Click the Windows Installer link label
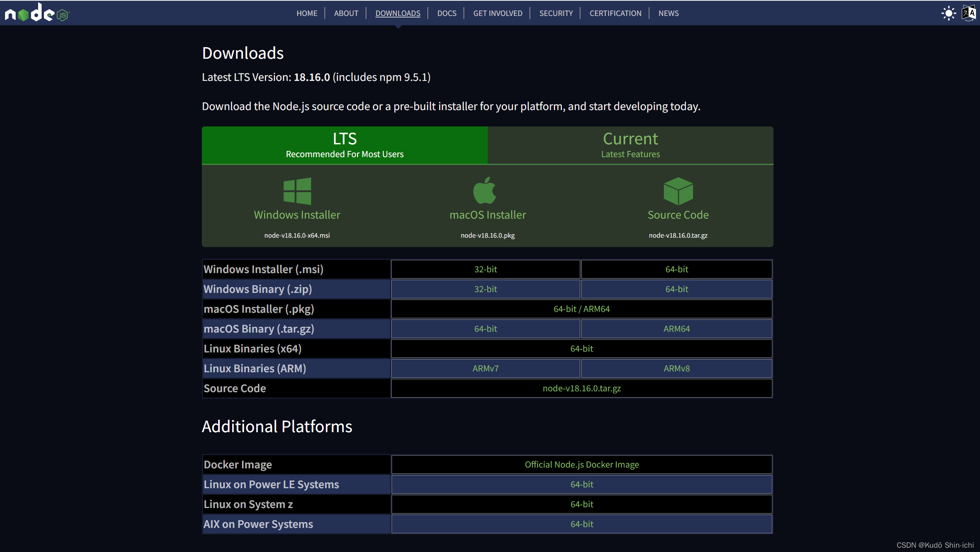Image resolution: width=980 pixels, height=552 pixels. [x=297, y=215]
